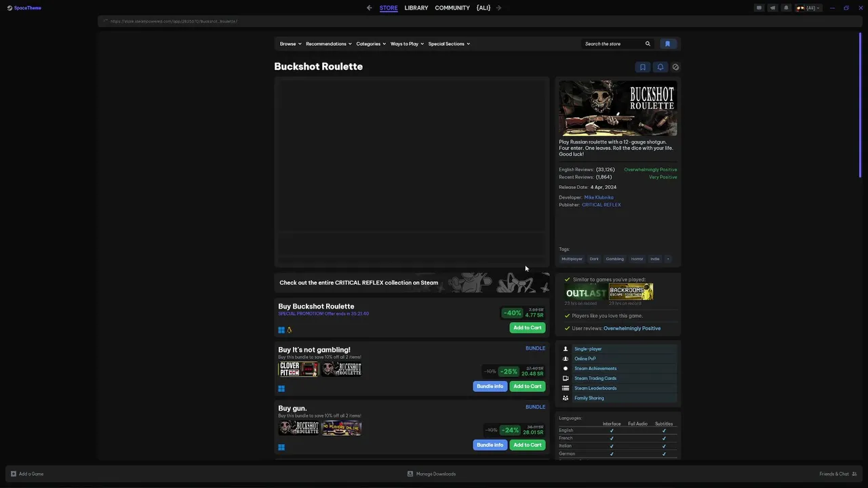This screenshot has width=868, height=488.
Task: Expand the Special Sections dropdown
Action: click(x=449, y=44)
